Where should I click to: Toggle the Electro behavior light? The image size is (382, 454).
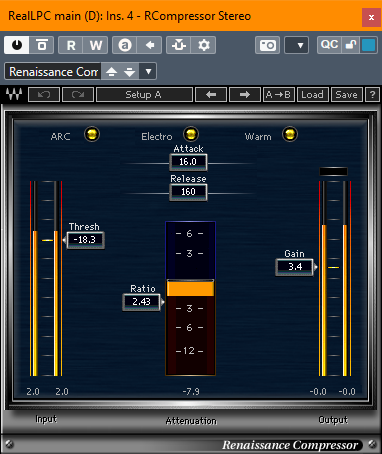191,134
